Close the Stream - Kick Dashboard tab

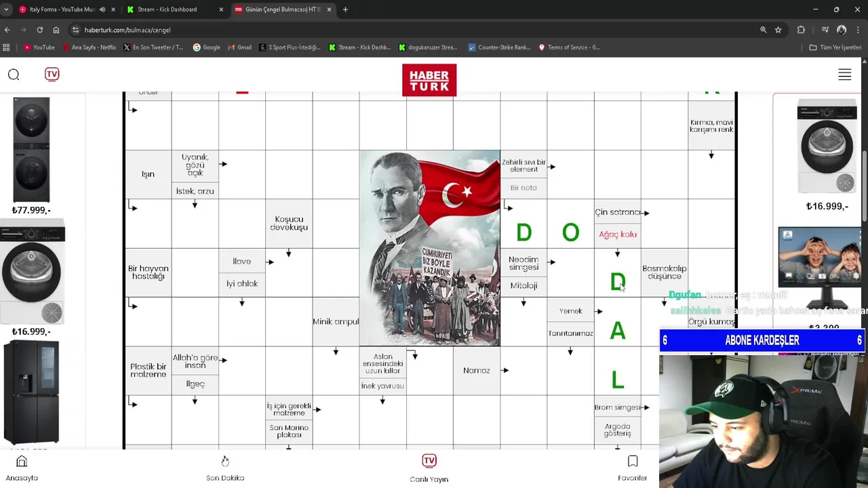tap(221, 9)
